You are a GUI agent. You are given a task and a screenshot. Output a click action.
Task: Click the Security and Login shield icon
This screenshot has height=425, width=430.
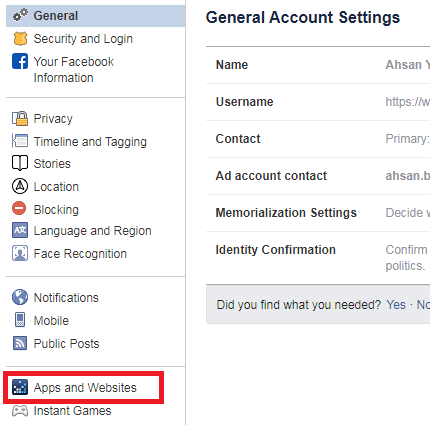coord(20,39)
